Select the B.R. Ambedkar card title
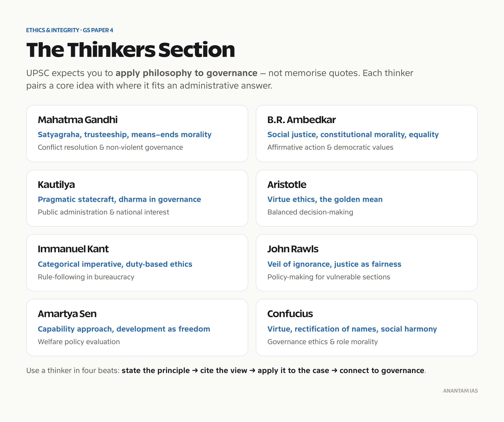Screen dimensions: 504x422 tap(301, 120)
